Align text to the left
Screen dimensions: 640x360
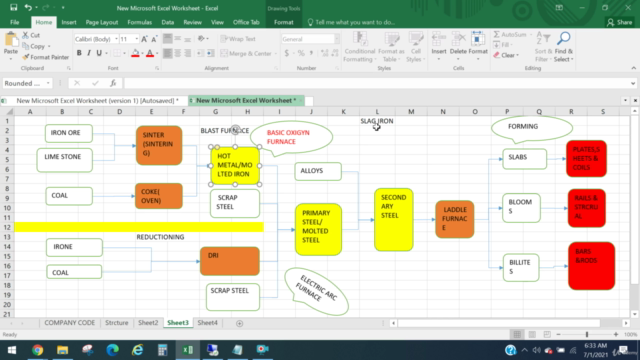pos(167,53)
